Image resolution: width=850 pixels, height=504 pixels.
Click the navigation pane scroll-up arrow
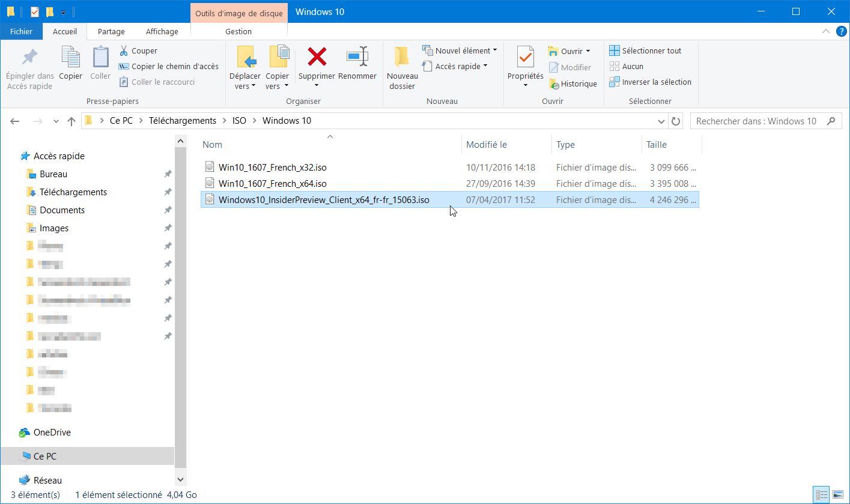click(181, 141)
